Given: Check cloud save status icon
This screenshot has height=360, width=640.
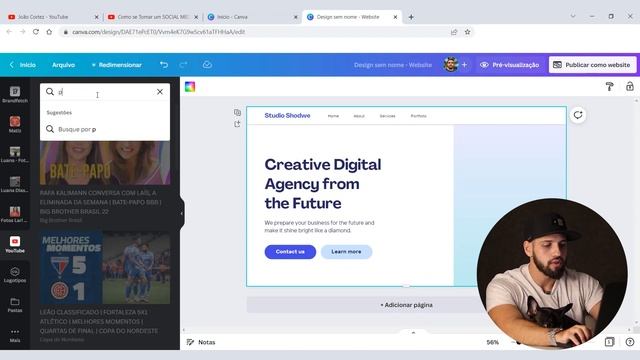Looking at the screenshot, I should pyautogui.click(x=207, y=65).
